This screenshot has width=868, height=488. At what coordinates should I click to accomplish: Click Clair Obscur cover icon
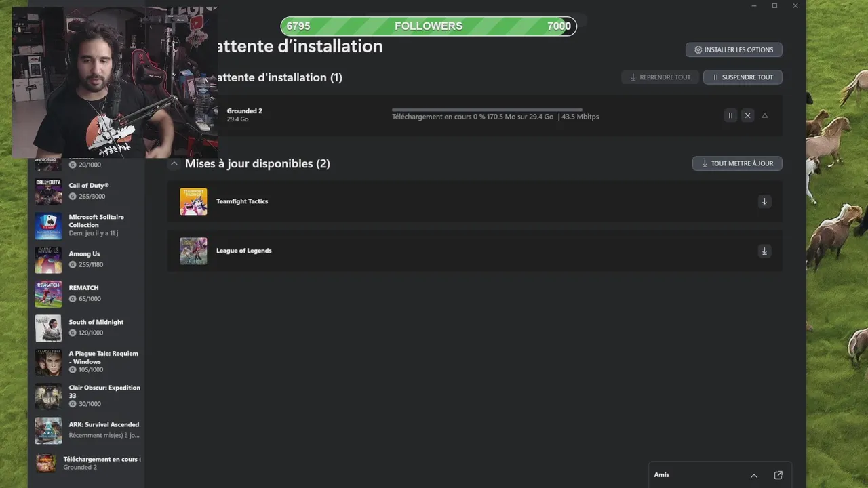coord(48,396)
